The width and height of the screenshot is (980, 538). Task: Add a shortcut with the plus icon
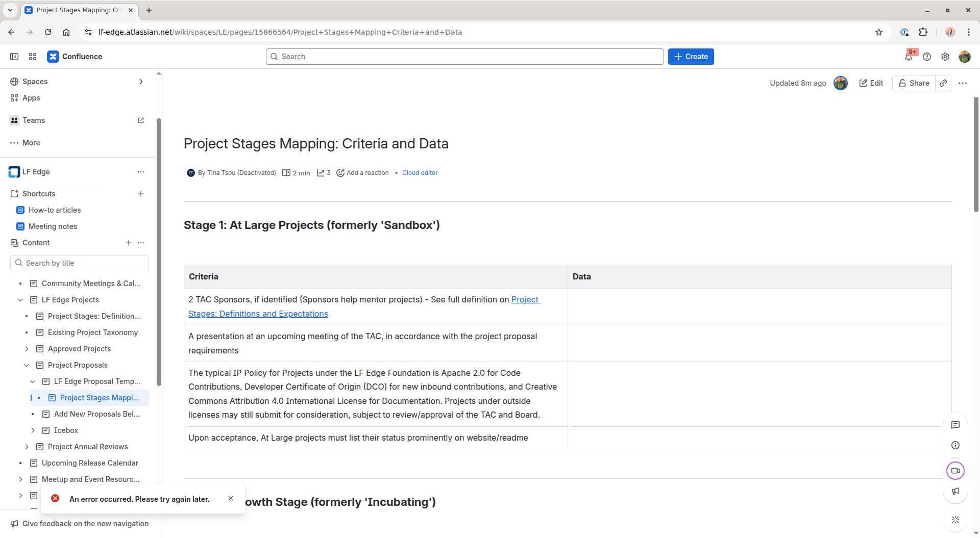click(141, 194)
